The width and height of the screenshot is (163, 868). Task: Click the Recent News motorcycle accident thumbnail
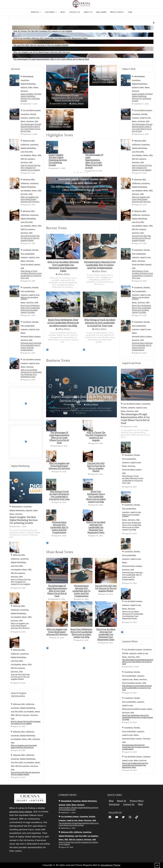[63, 304]
